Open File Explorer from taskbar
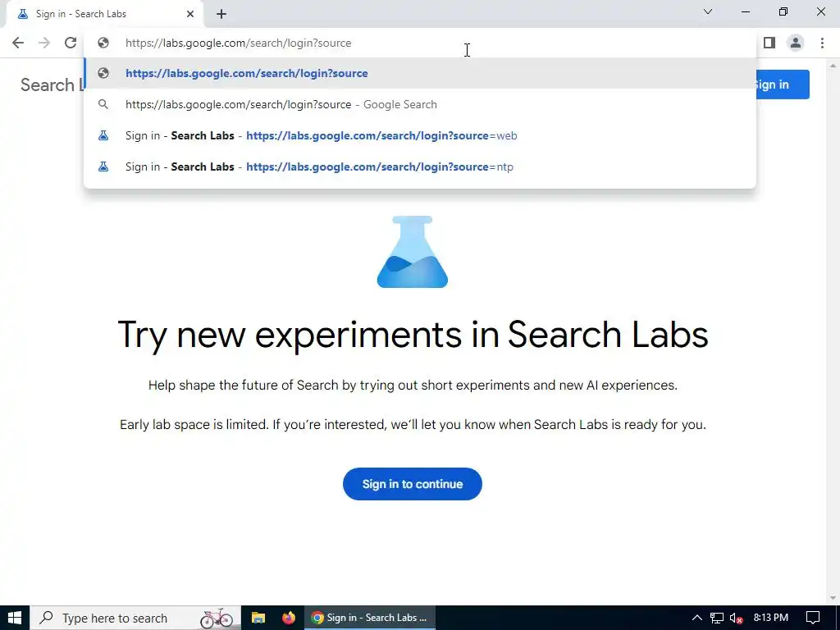 (258, 618)
